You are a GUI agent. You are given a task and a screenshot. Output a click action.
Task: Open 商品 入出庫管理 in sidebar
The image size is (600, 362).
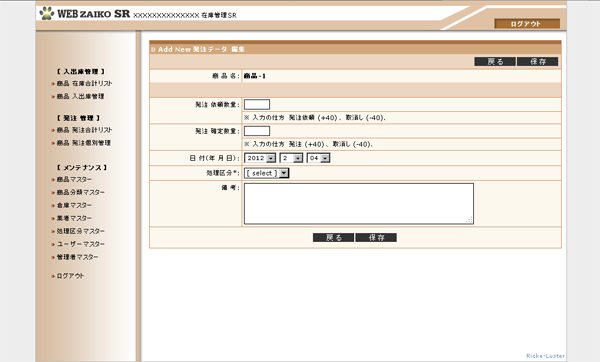click(x=80, y=96)
